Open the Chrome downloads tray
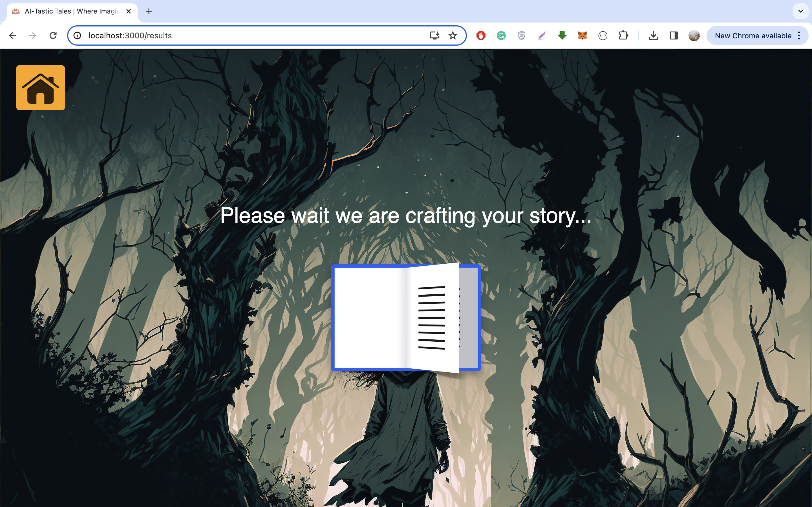 [653, 35]
